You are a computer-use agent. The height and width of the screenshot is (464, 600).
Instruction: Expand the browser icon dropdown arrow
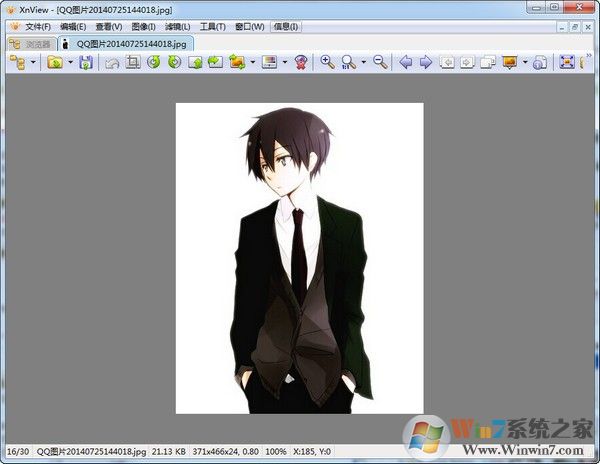click(x=33, y=62)
